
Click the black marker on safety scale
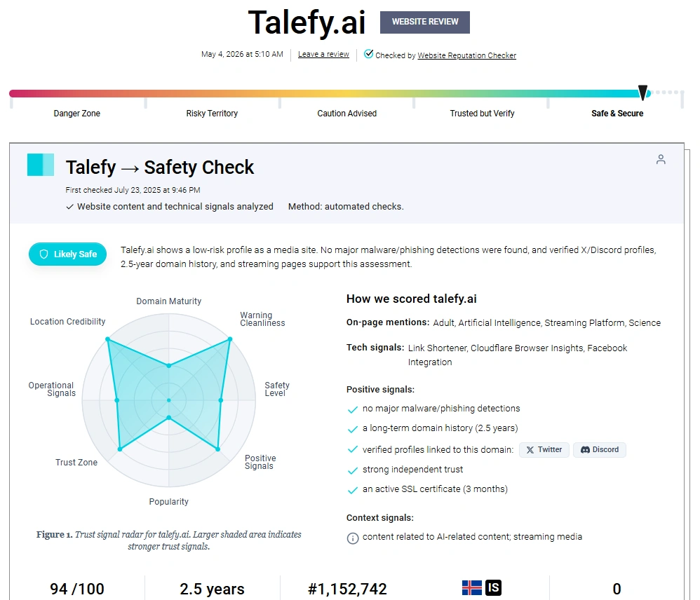pos(643,92)
